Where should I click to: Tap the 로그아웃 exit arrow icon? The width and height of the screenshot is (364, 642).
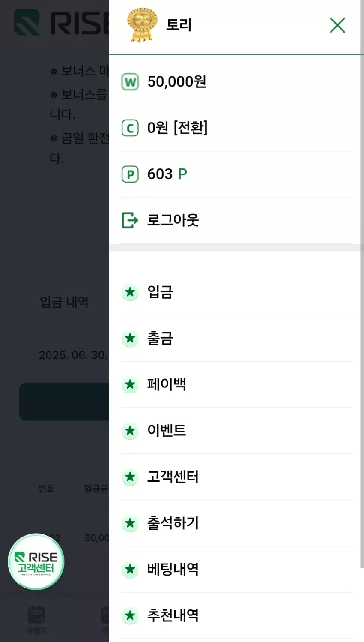130,220
